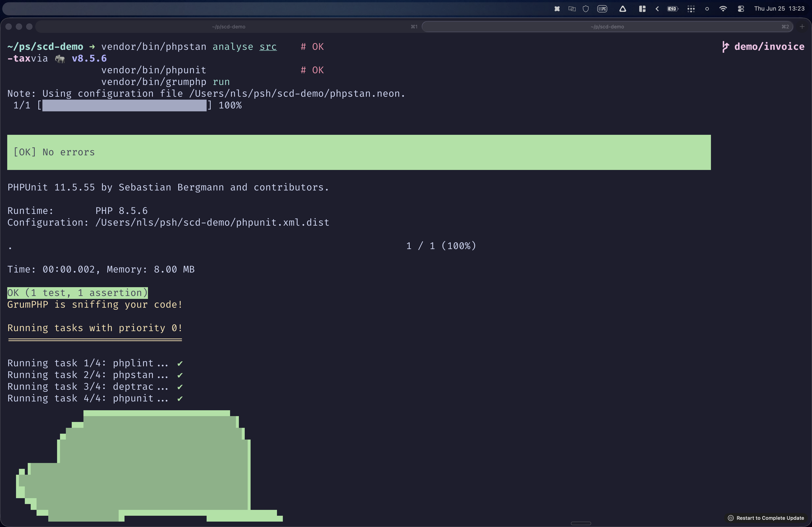
Task: Click the git branch icon beside demo/invoice
Action: point(725,47)
